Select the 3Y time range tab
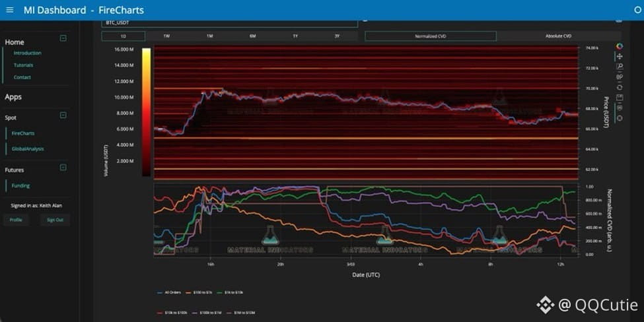Viewport: 644px width, 322px height. (338, 36)
